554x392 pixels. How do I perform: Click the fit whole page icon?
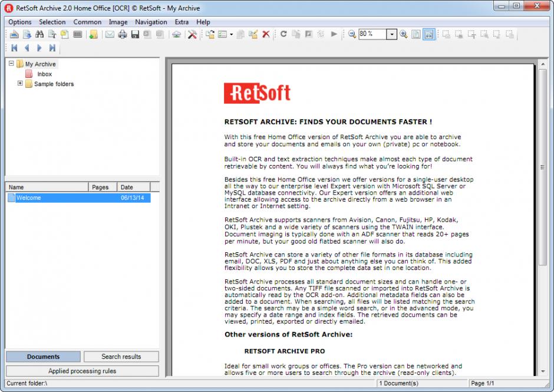pyautogui.click(x=416, y=34)
